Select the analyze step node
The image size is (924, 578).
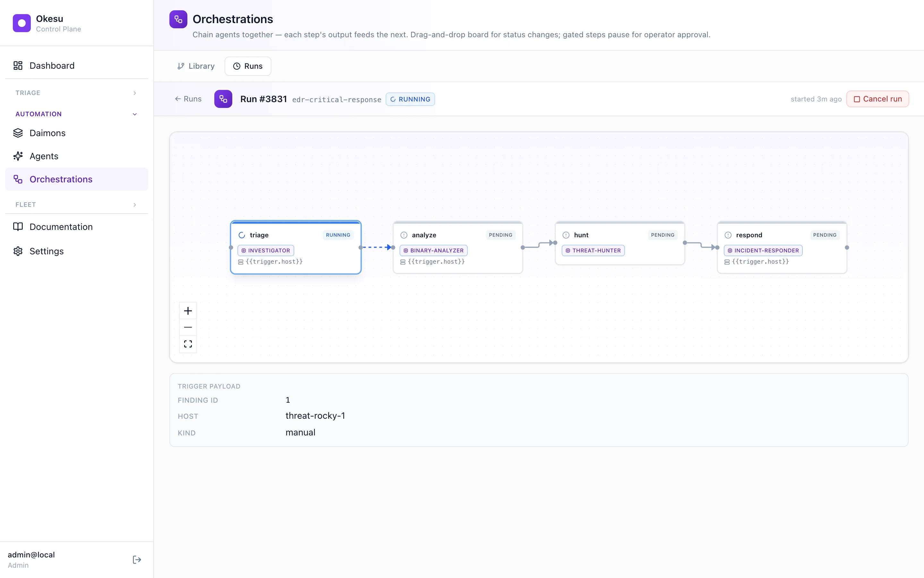click(458, 247)
